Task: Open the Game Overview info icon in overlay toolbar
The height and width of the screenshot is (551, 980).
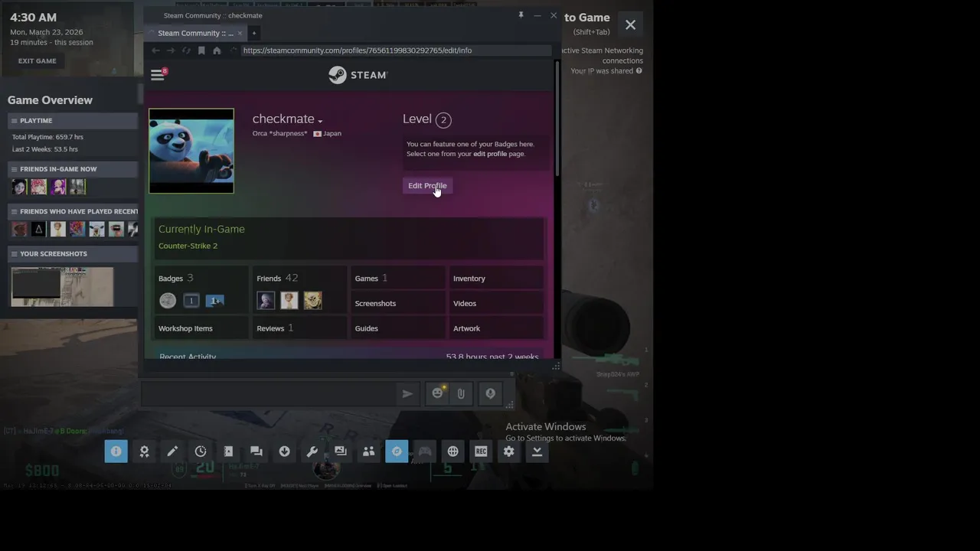Action: pyautogui.click(x=116, y=452)
